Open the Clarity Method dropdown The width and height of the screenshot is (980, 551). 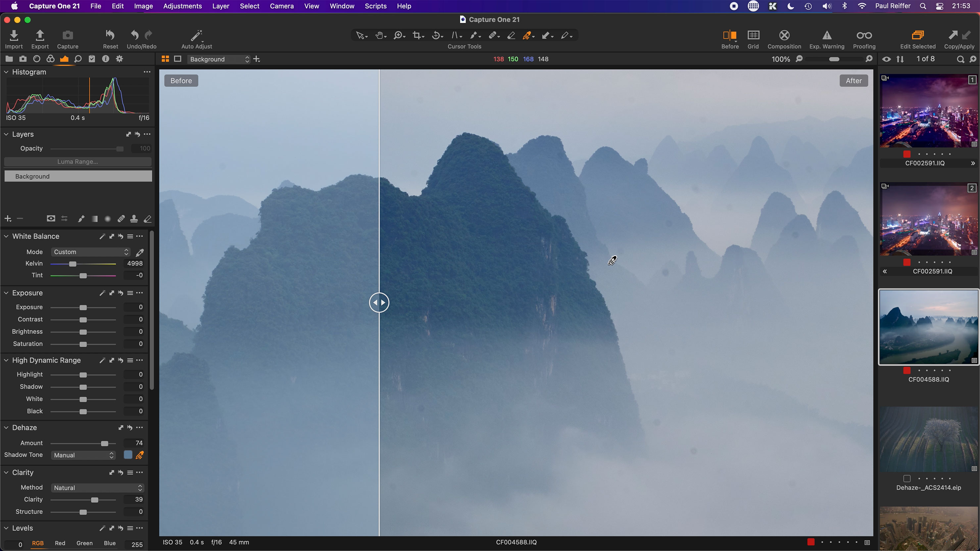coord(97,487)
